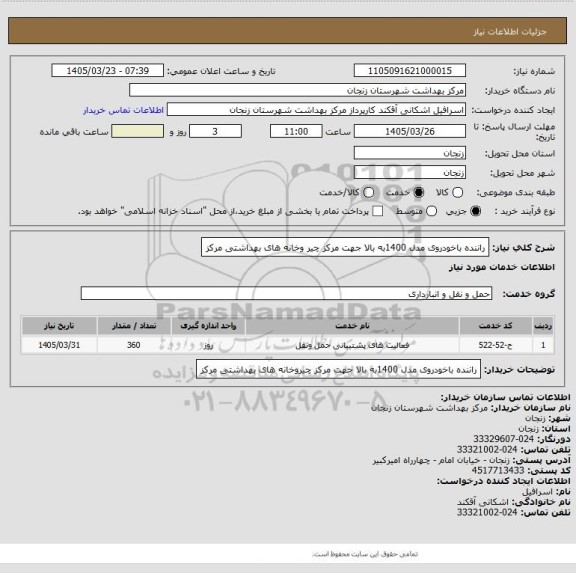The height and width of the screenshot is (573, 576).
Task: Select the کالا radio button
Action: point(457,192)
